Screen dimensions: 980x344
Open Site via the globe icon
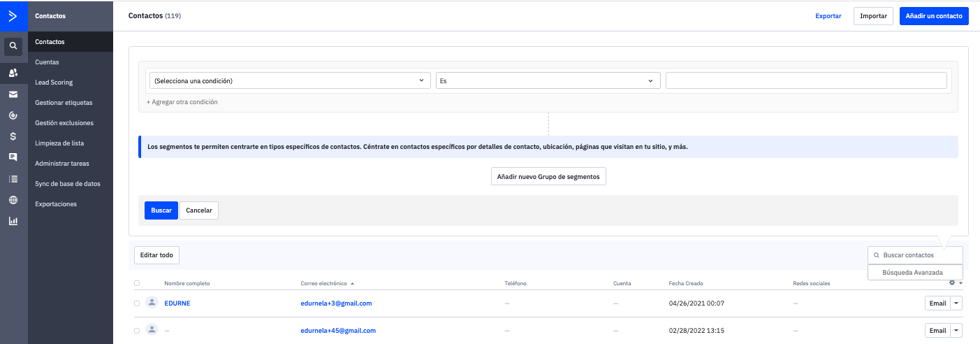click(13, 200)
